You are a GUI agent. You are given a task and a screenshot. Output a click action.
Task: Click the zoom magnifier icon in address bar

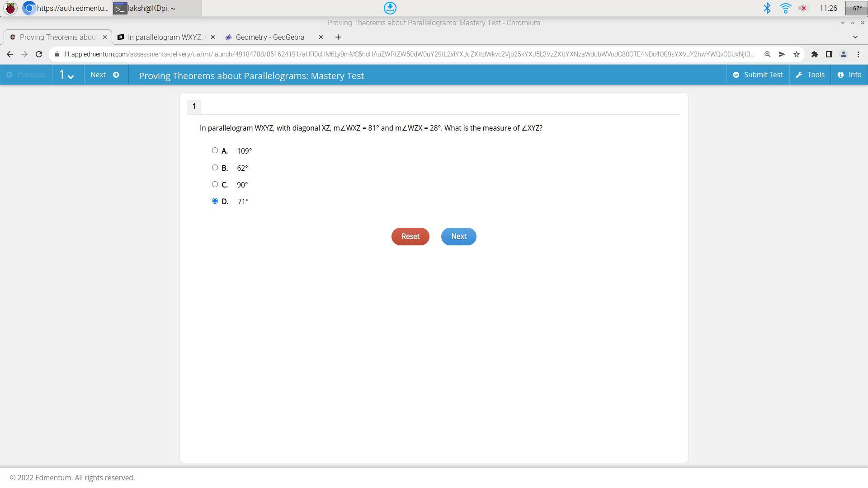[767, 54]
